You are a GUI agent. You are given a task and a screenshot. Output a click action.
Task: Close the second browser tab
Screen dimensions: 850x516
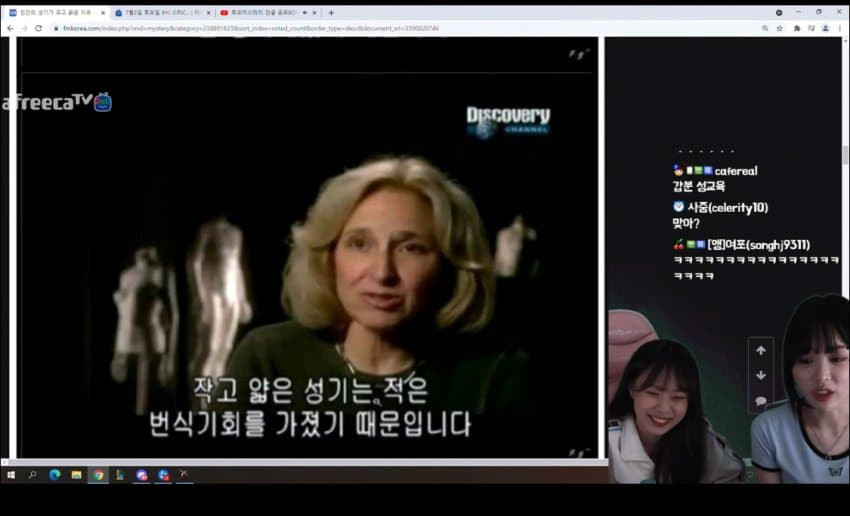click(208, 12)
